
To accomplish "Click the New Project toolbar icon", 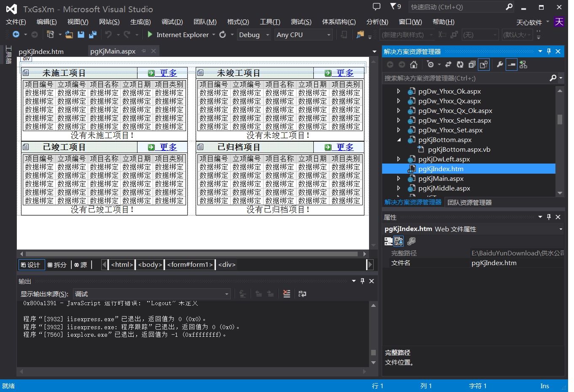I will (50, 35).
